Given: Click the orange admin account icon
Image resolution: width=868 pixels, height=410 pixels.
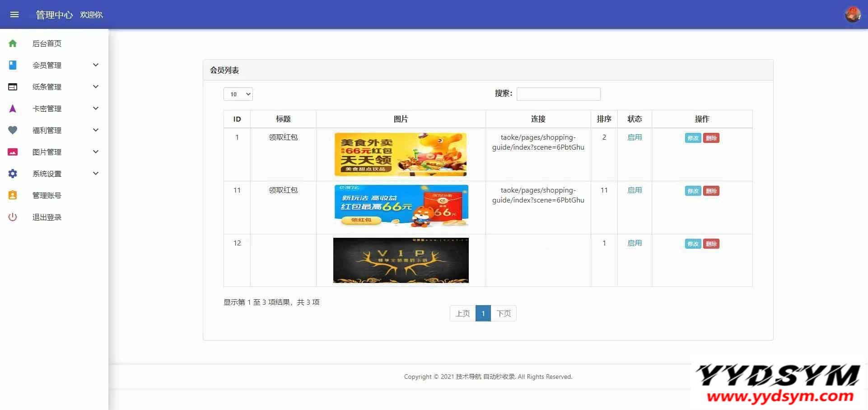Looking at the screenshot, I should [x=13, y=195].
